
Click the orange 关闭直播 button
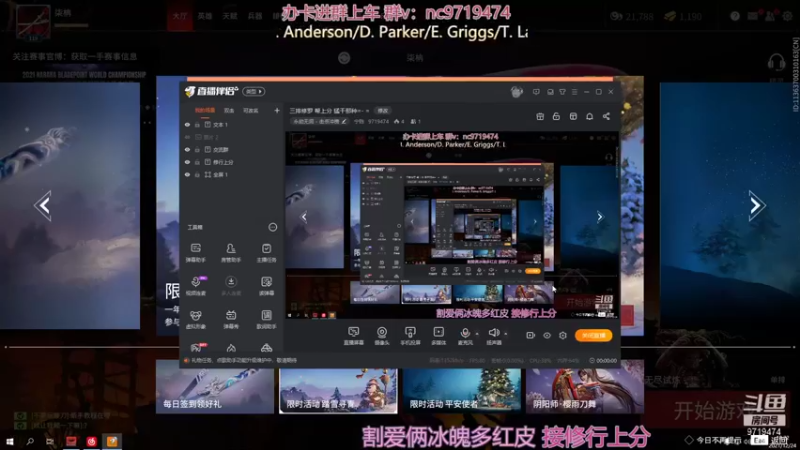[x=593, y=335]
